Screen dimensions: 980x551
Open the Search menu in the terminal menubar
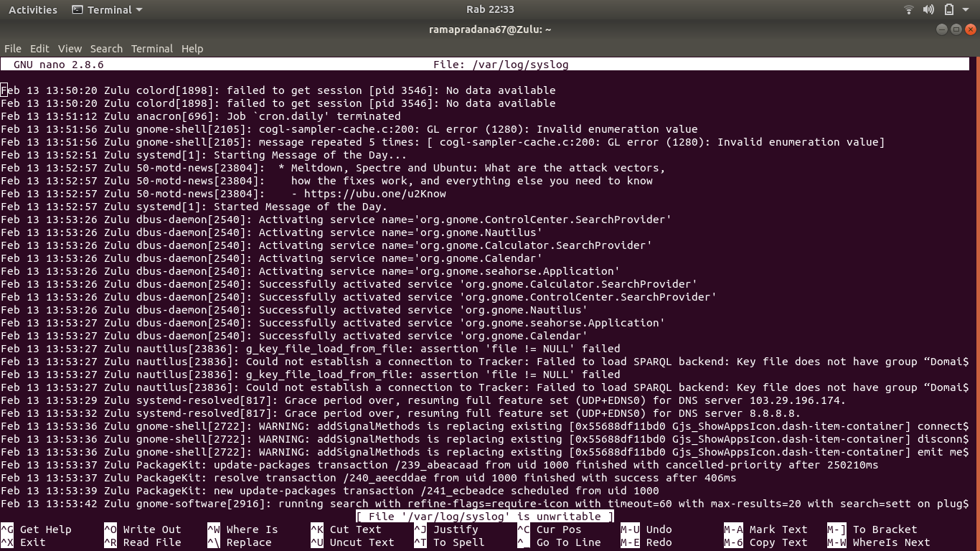pos(106,48)
